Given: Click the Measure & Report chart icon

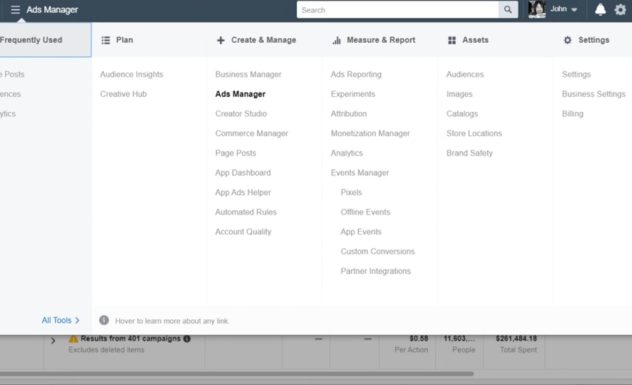Looking at the screenshot, I should [337, 40].
